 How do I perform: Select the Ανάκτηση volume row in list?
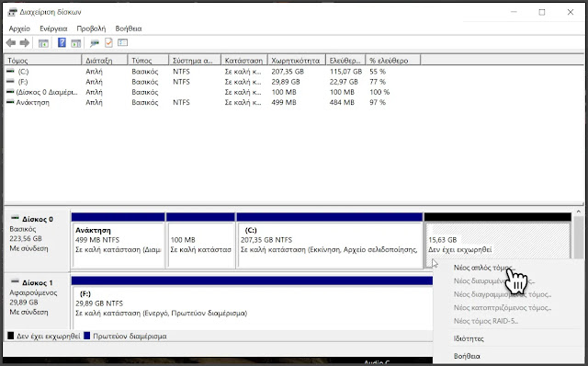click(x=212, y=102)
